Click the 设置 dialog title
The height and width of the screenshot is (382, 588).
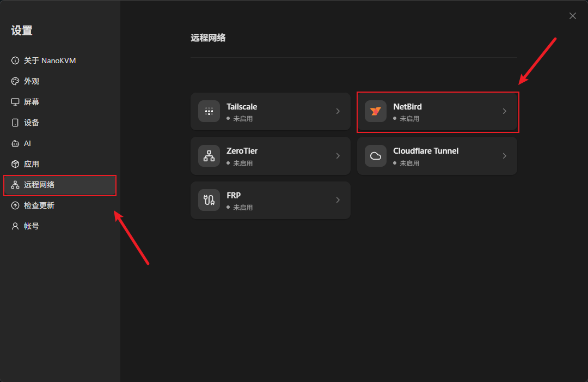point(22,31)
